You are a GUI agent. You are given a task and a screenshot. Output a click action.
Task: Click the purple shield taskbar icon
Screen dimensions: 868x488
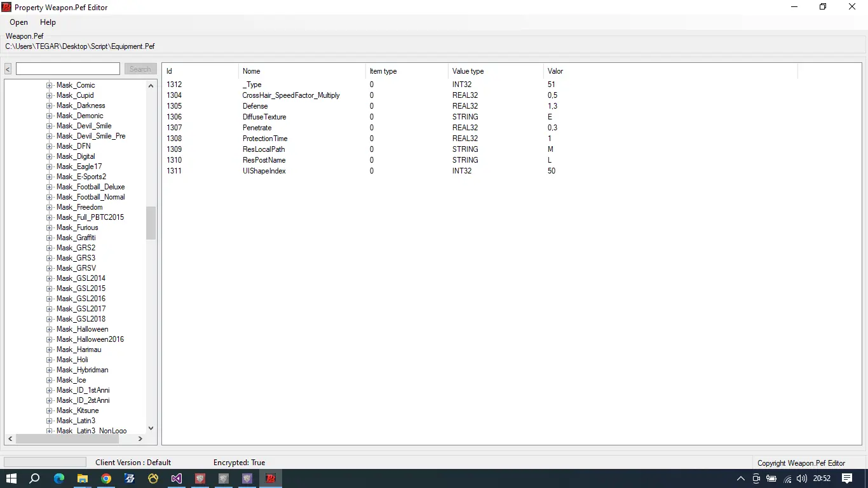[x=247, y=478]
